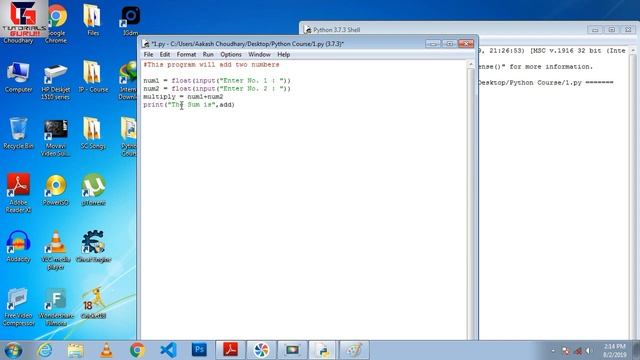Select the HP Deskjet 1510 series icon
Viewport: 640px width, 360px height.
pyautogui.click(x=56, y=81)
